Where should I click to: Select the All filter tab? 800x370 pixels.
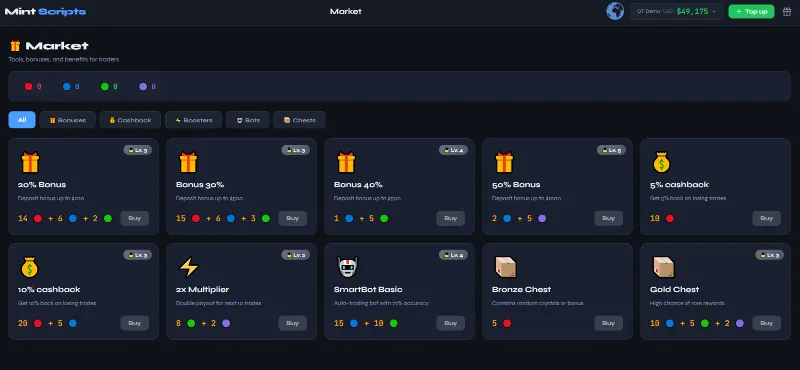22,120
